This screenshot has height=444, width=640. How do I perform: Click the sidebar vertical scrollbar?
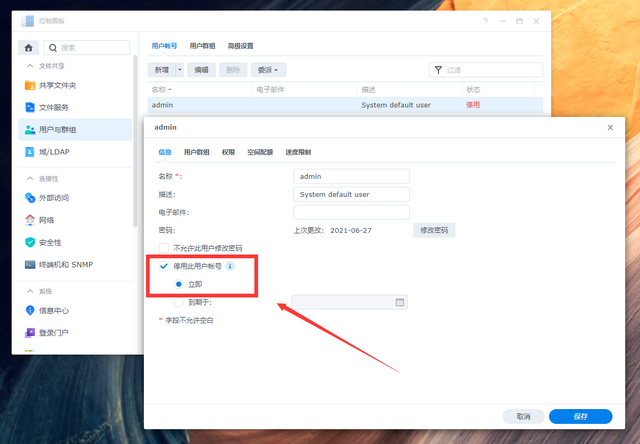(135, 141)
